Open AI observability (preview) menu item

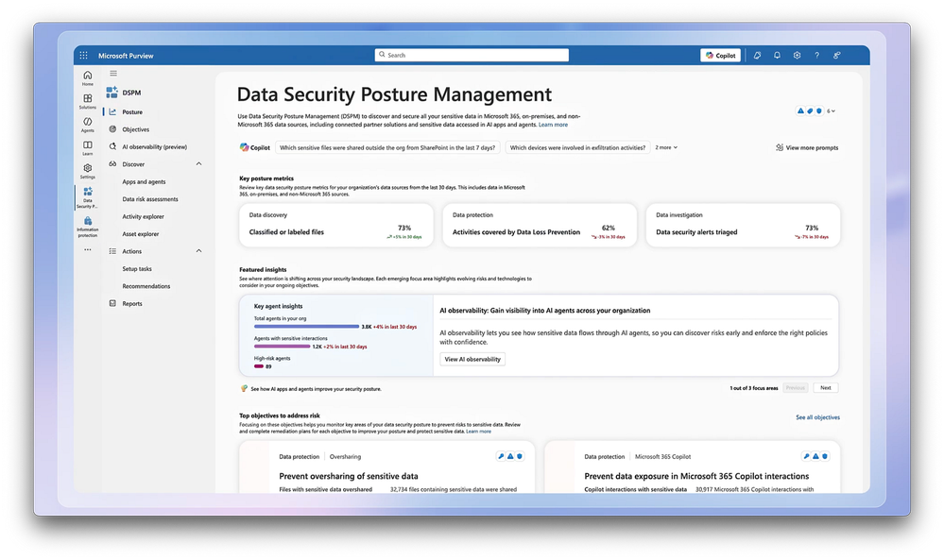154,146
